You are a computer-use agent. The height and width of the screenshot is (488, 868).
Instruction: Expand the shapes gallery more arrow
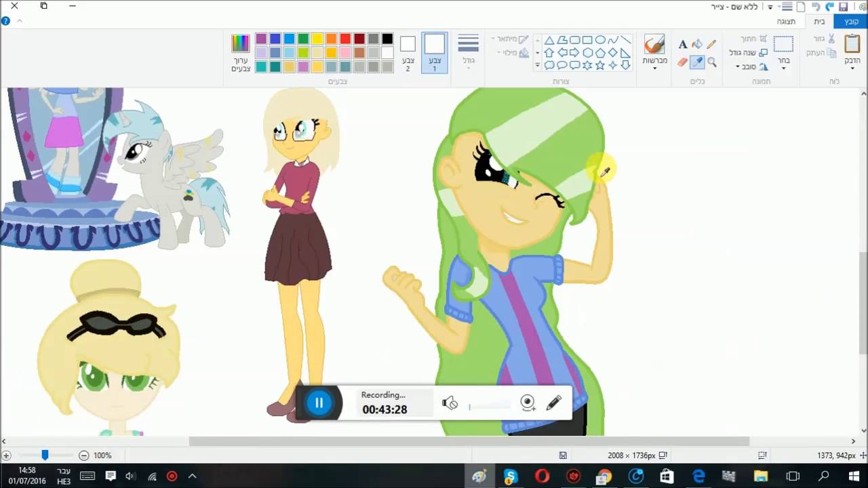coord(537,66)
